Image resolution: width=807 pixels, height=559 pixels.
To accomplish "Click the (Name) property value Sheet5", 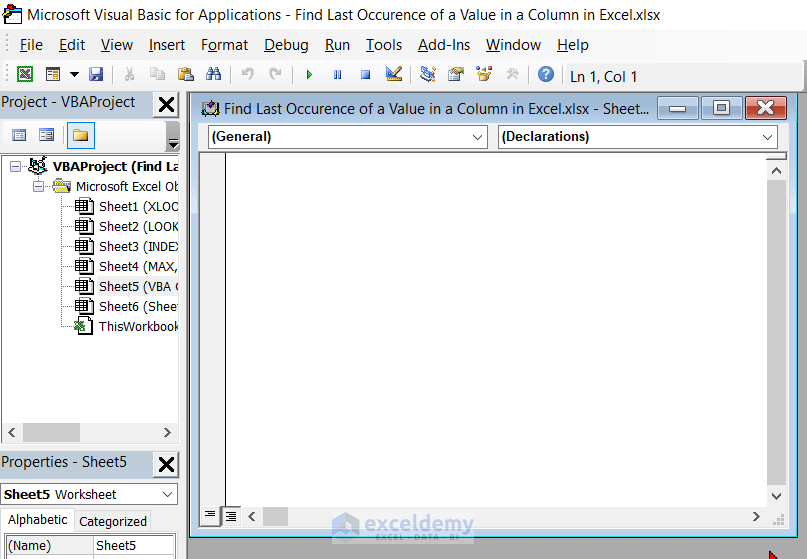I will pyautogui.click(x=134, y=545).
